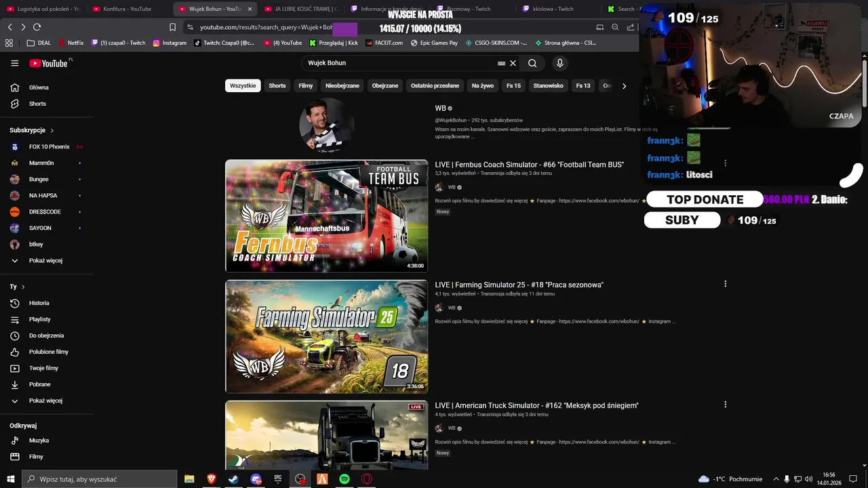Select the Obejrzane filter chip
This screenshot has width=868, height=488.
click(385, 86)
